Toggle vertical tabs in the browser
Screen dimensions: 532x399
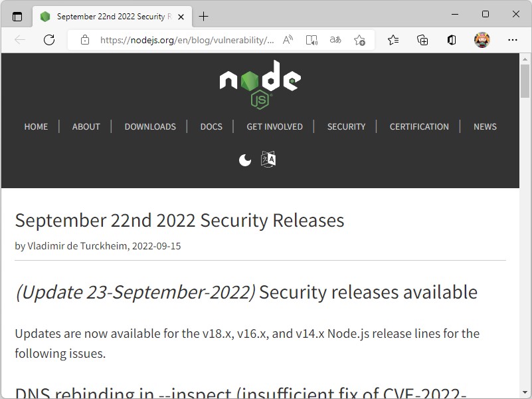pos(16,16)
